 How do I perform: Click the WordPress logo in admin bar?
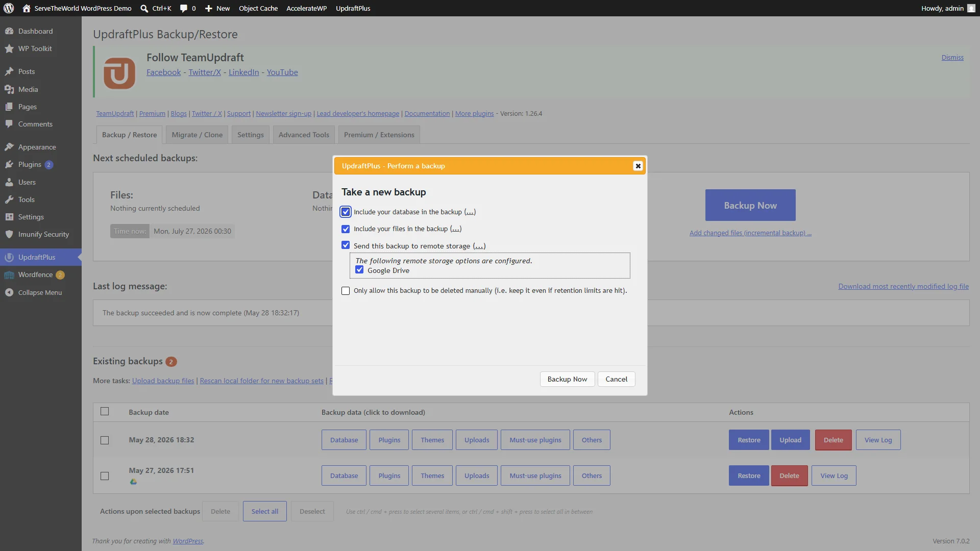coord(9,8)
